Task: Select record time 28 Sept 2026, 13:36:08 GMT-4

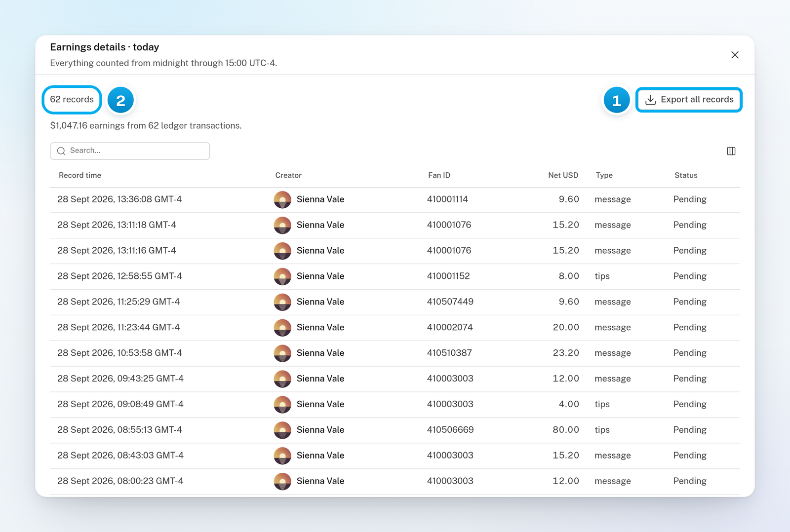Action: pos(119,199)
